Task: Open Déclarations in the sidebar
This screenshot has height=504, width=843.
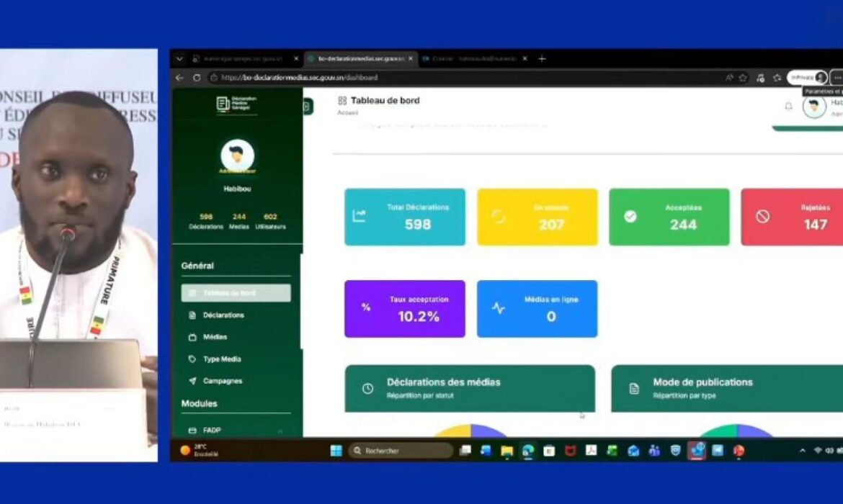Action: tap(223, 315)
